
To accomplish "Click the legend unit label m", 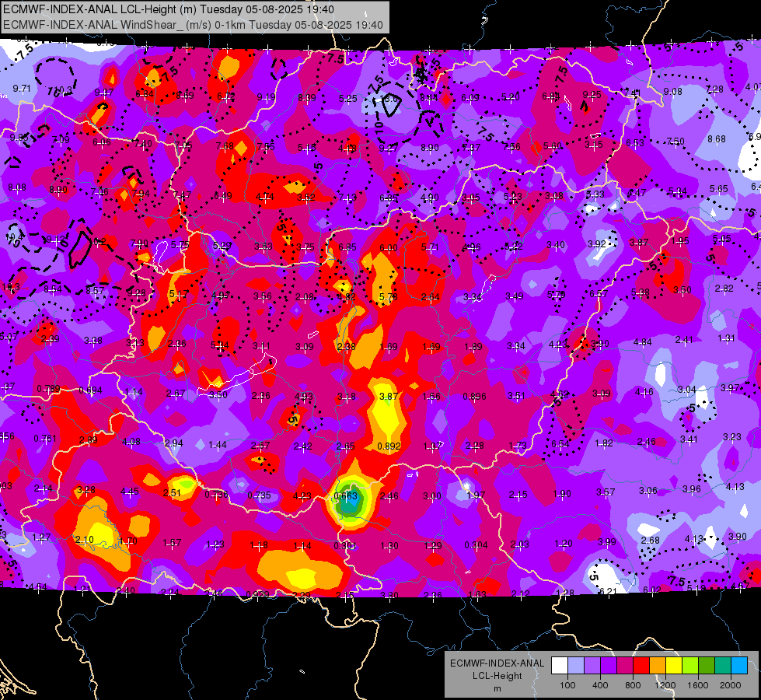I will [497, 688].
